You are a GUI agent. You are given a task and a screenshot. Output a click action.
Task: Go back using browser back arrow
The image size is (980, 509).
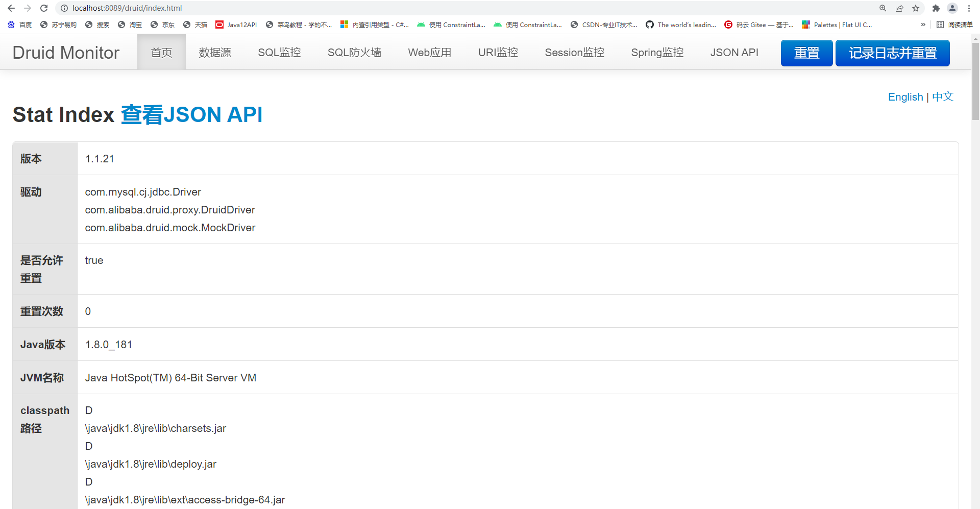pos(11,8)
